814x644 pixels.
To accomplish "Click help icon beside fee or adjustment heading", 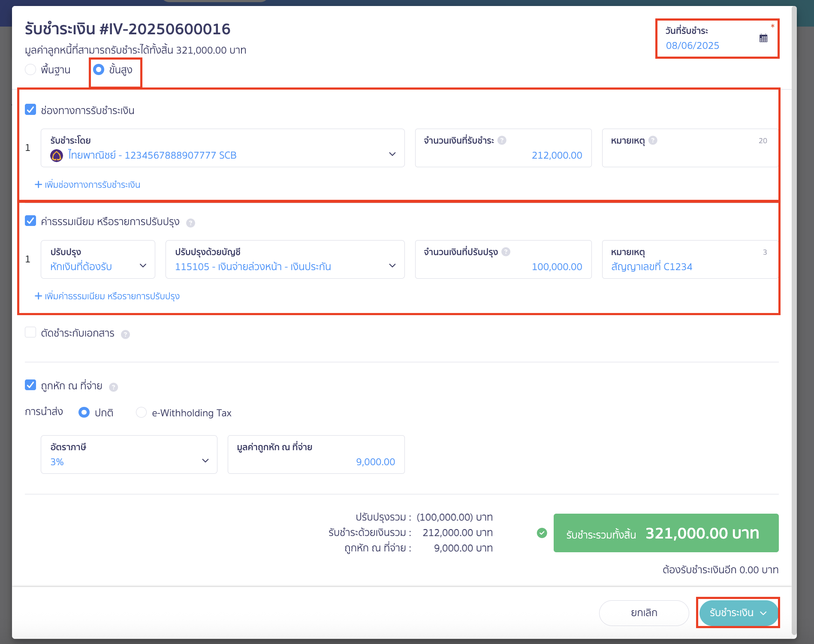I will [190, 223].
